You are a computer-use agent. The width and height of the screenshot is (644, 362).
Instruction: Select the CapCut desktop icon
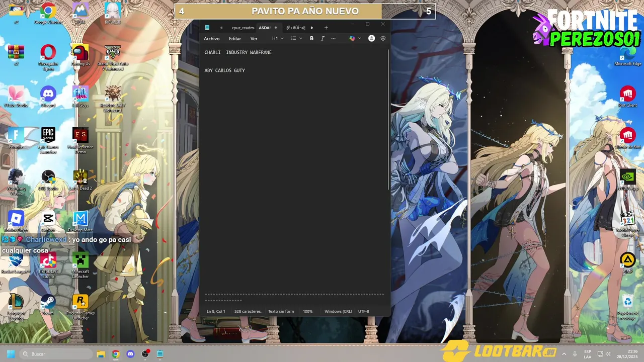(48, 222)
